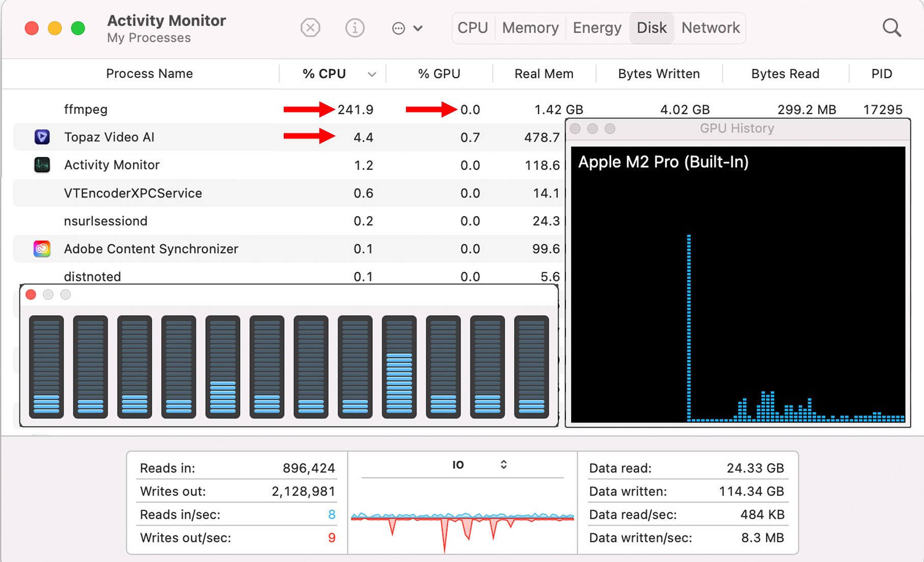Click the green zoom window button
Image resolution: width=924 pixels, height=562 pixels.
(x=78, y=28)
